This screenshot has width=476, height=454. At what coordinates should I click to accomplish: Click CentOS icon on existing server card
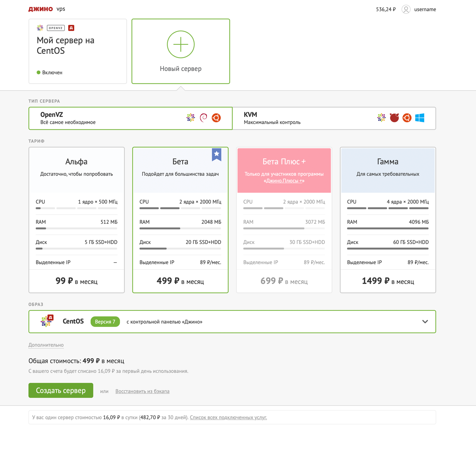(40, 28)
